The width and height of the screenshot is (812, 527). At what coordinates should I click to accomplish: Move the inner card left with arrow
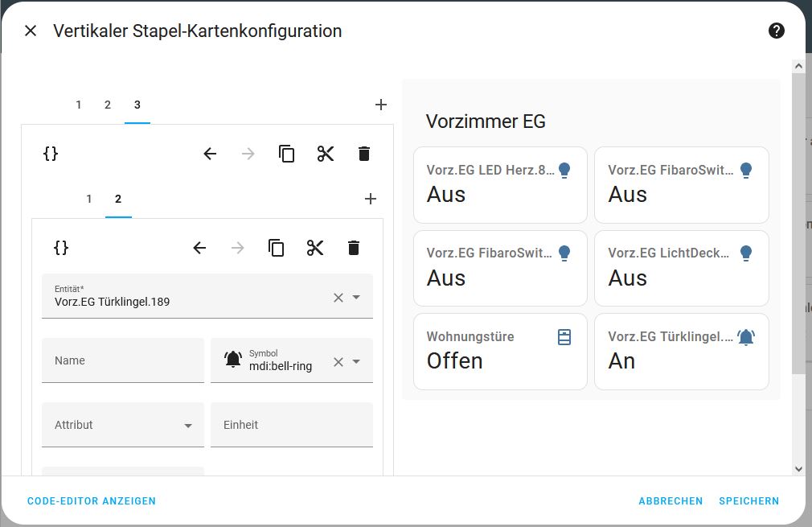[x=200, y=248]
